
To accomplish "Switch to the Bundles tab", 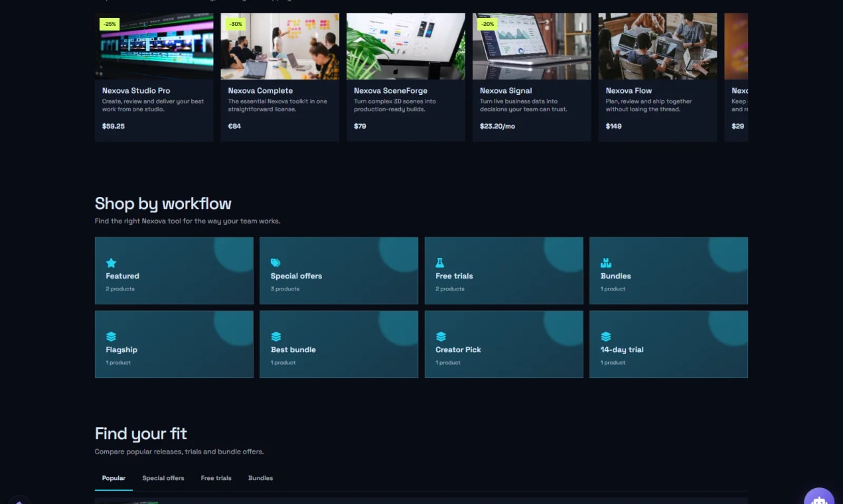I will pyautogui.click(x=261, y=478).
